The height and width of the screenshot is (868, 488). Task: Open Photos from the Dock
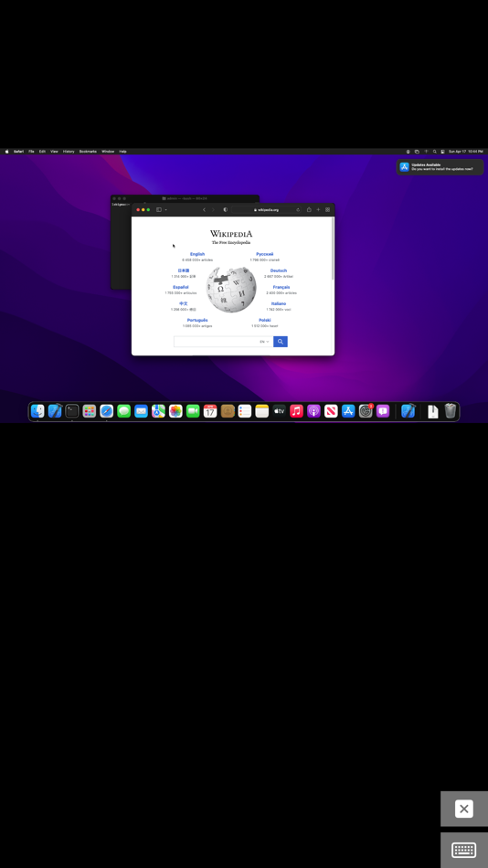click(x=175, y=411)
